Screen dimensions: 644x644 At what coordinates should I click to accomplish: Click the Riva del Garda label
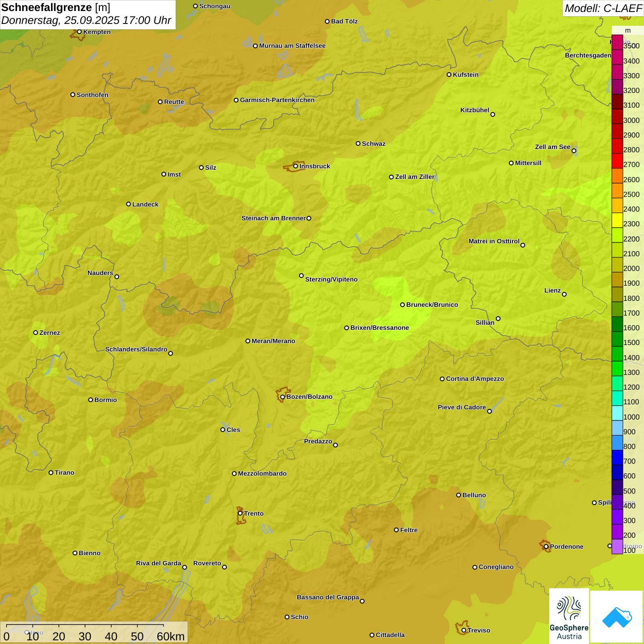click(x=159, y=563)
